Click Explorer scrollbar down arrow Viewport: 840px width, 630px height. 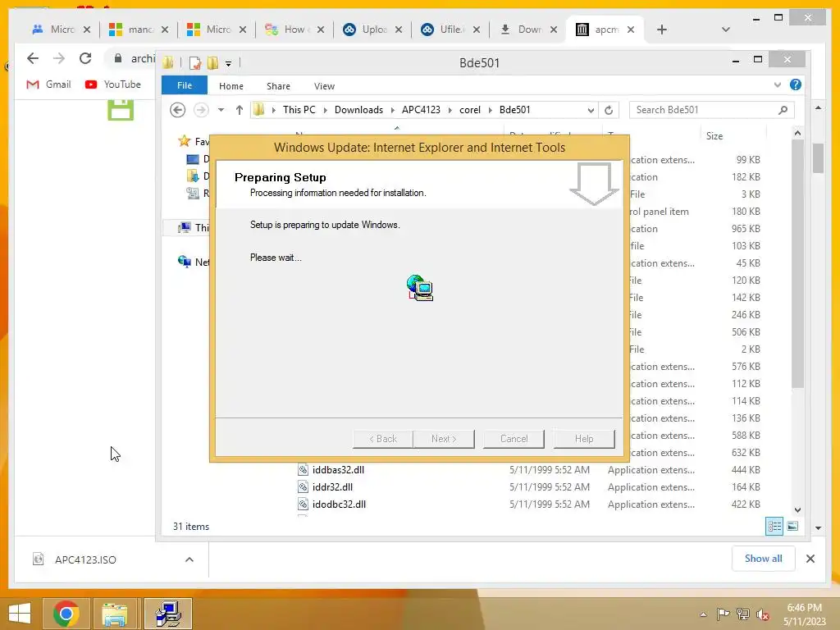(797, 510)
